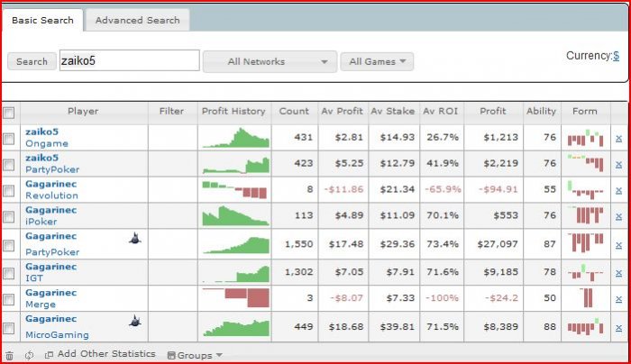This screenshot has height=364, width=631.
Task: Click shark icon on Gagarinec MicroGaming row
Action: 135,321
